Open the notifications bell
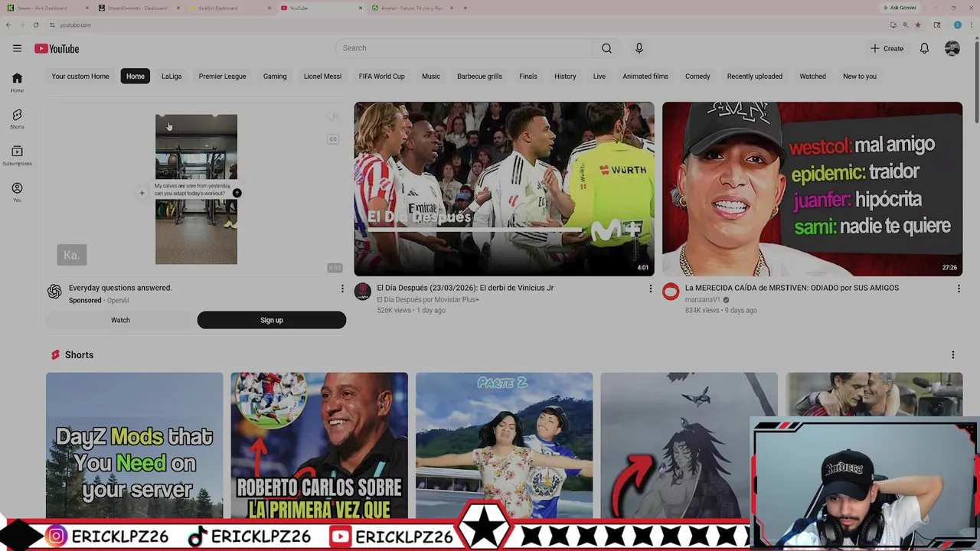Viewport: 980px width, 551px height. pos(924,48)
